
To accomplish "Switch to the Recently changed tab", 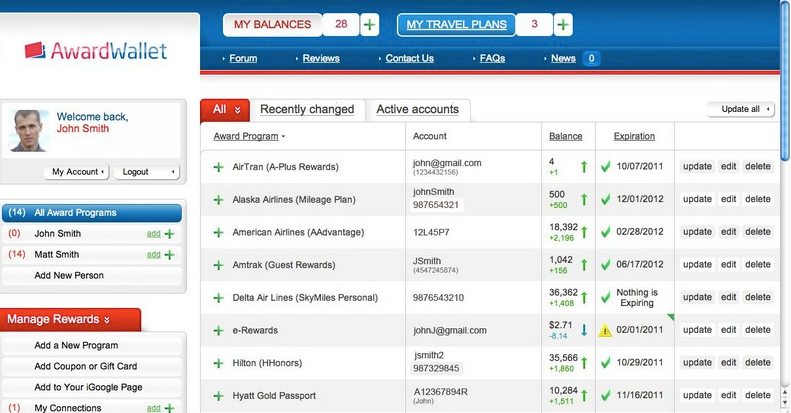I will [307, 110].
